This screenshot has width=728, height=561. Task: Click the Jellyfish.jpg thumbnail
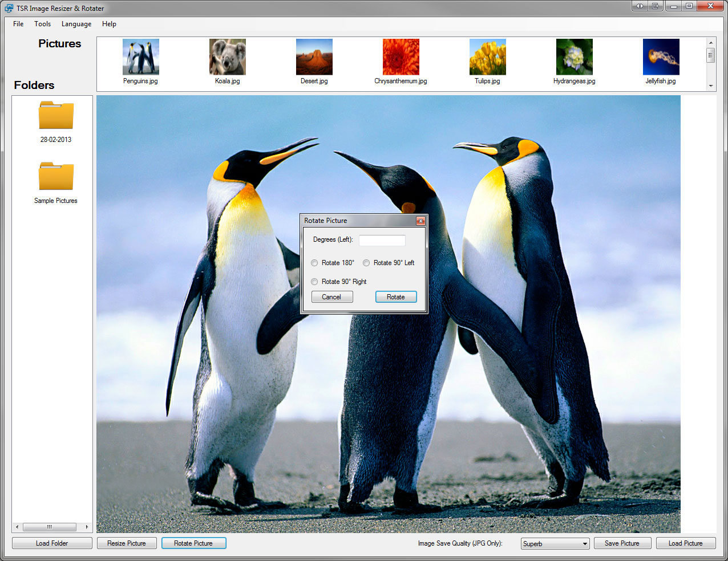pos(661,57)
